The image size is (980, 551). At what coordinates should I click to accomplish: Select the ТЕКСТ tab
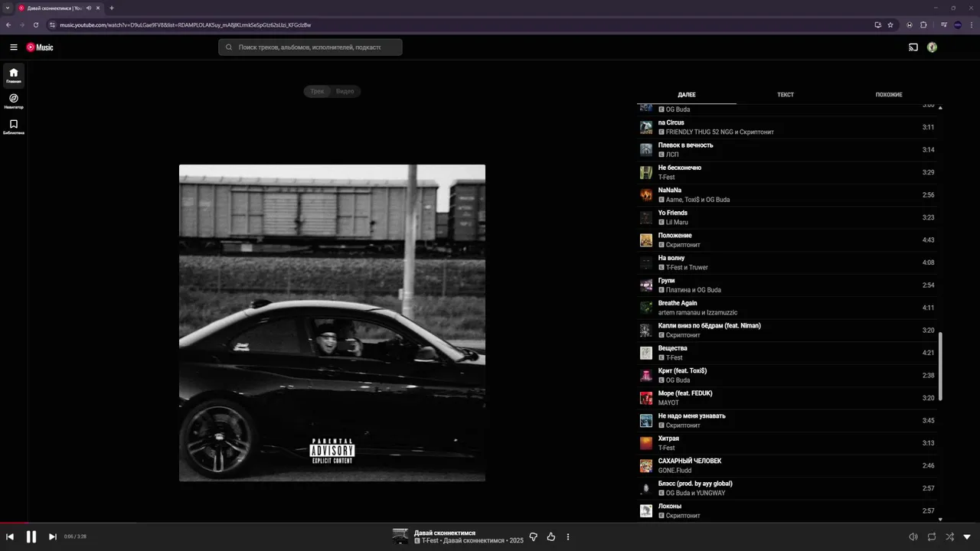(x=786, y=95)
